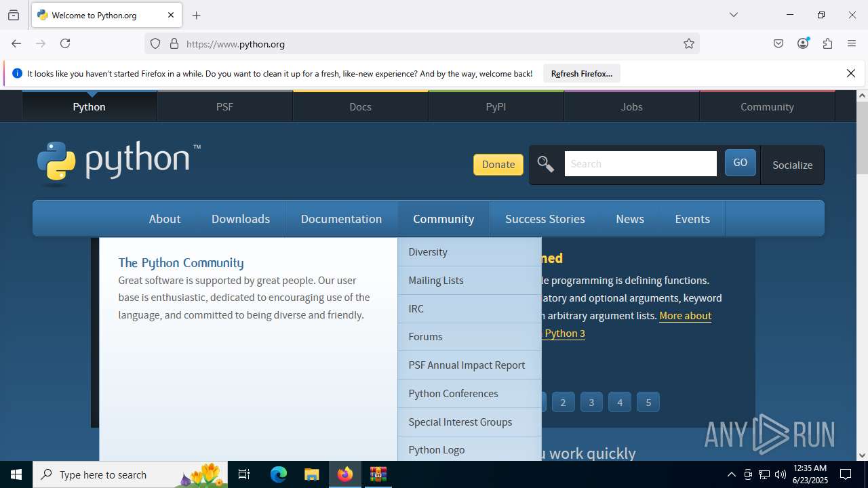Open the Windows notification center
The height and width of the screenshot is (488, 868).
(x=846, y=474)
